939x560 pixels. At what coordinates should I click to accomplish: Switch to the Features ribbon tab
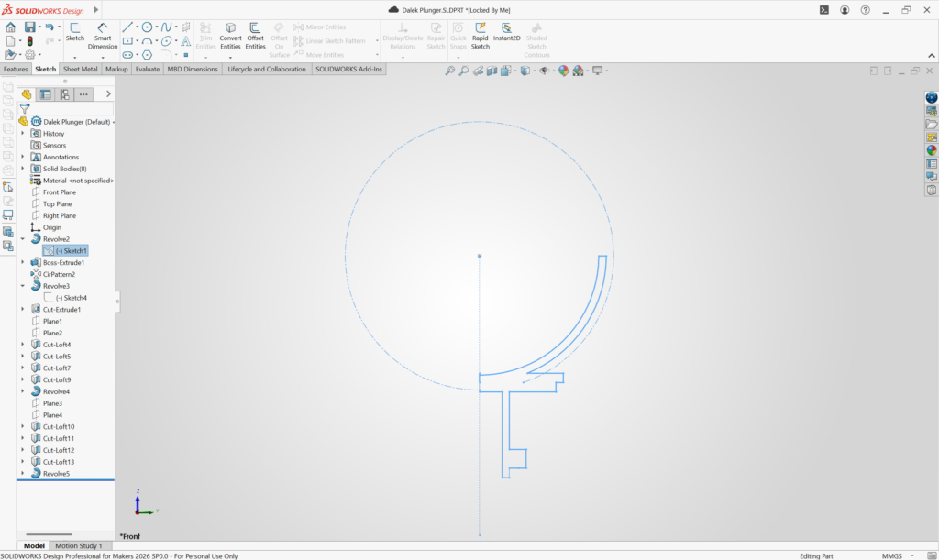point(16,69)
